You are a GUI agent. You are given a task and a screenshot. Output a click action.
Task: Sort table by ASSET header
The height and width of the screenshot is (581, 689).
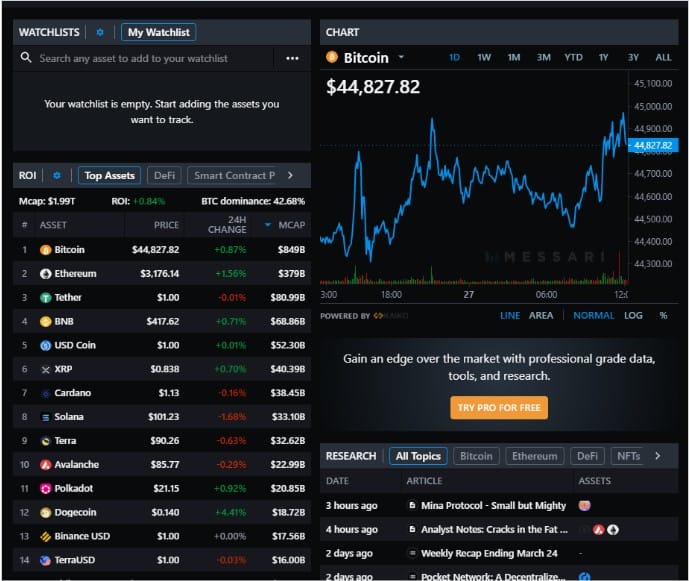coord(53,225)
